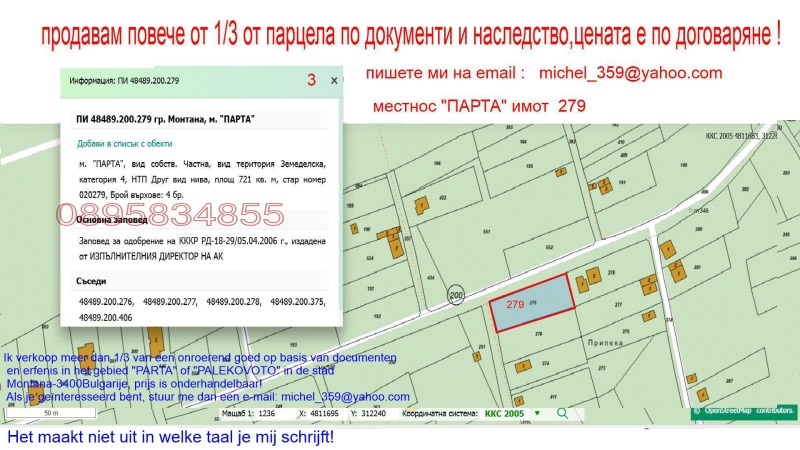
Task: Click the heading 'ПИ 48489.200.279 гр. Монтана, м. "ПАРТА"'
Action: (165, 119)
